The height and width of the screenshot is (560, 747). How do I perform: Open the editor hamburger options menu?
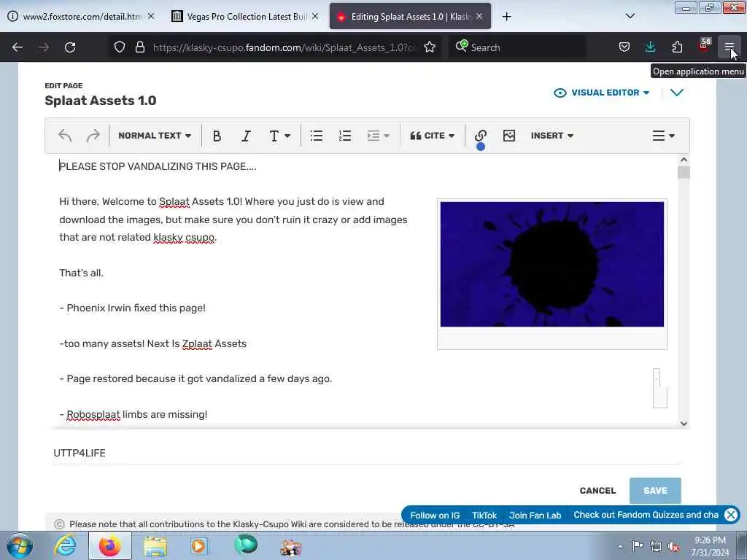pos(663,136)
